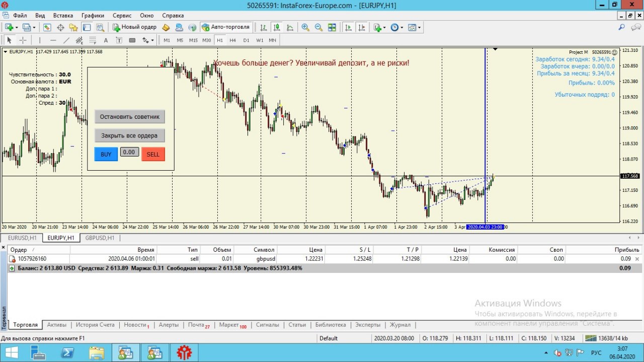Close order 1057926160 with x button
Screen dimensions: 644x362
[x=637, y=259]
